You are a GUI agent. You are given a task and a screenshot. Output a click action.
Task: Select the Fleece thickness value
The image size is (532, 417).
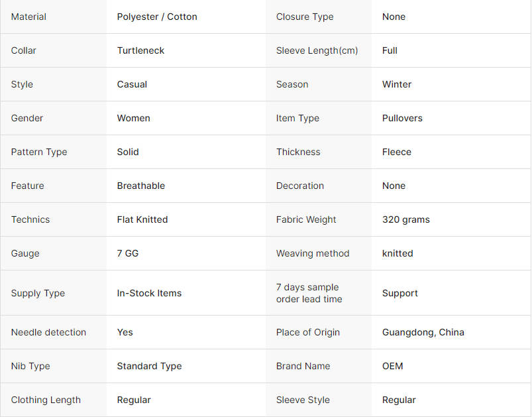point(397,152)
